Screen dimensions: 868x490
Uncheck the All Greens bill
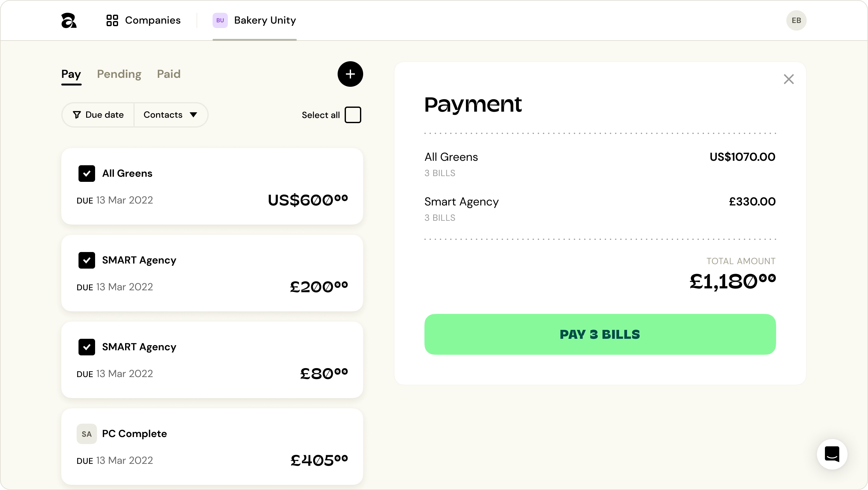pyautogui.click(x=86, y=174)
